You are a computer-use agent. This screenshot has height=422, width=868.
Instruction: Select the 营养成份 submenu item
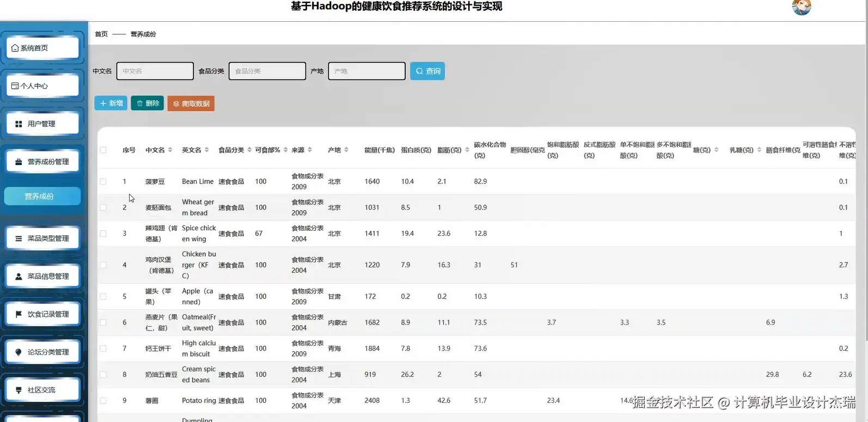(x=42, y=197)
